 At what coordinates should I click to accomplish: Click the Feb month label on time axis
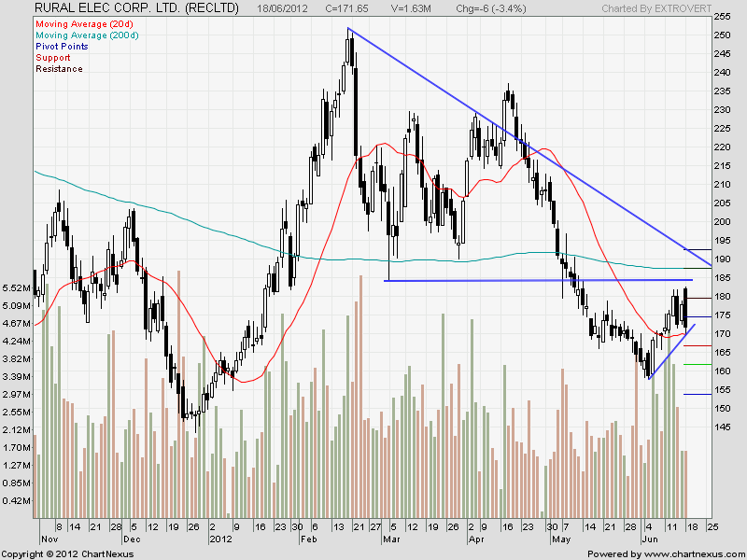(308, 539)
